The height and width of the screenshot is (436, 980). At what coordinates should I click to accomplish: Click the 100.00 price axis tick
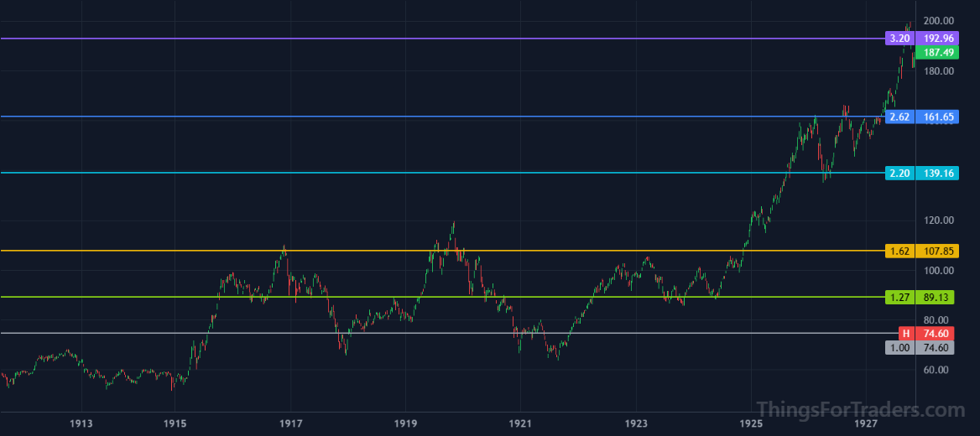(x=938, y=271)
